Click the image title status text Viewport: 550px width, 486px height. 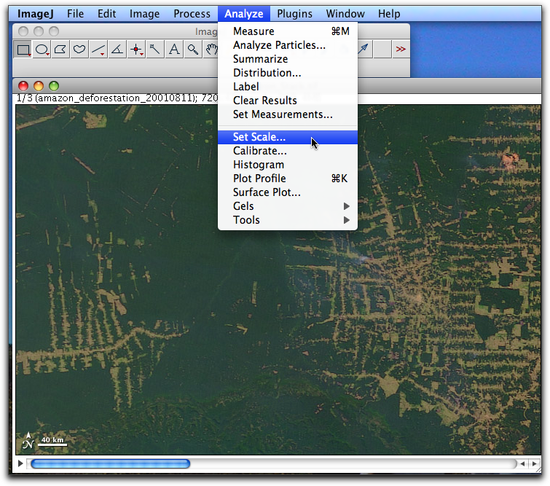(117, 98)
